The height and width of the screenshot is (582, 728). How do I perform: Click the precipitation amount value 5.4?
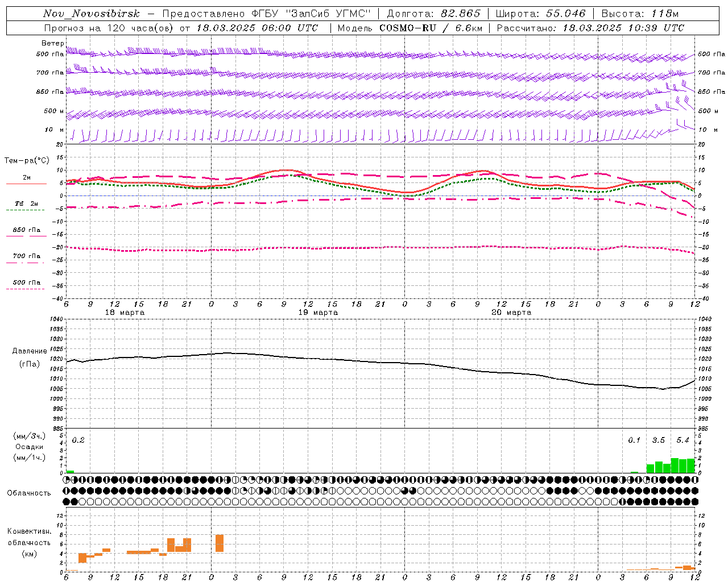tap(682, 440)
